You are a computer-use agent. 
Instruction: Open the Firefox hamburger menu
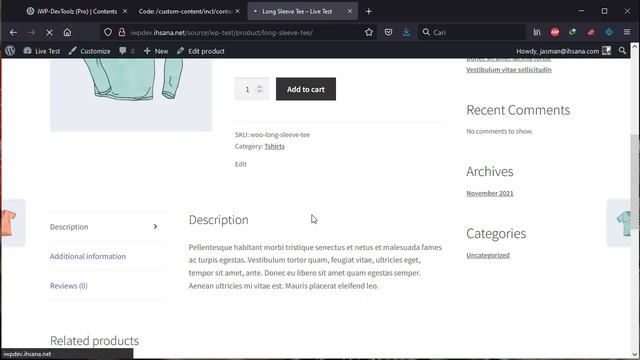point(627,32)
